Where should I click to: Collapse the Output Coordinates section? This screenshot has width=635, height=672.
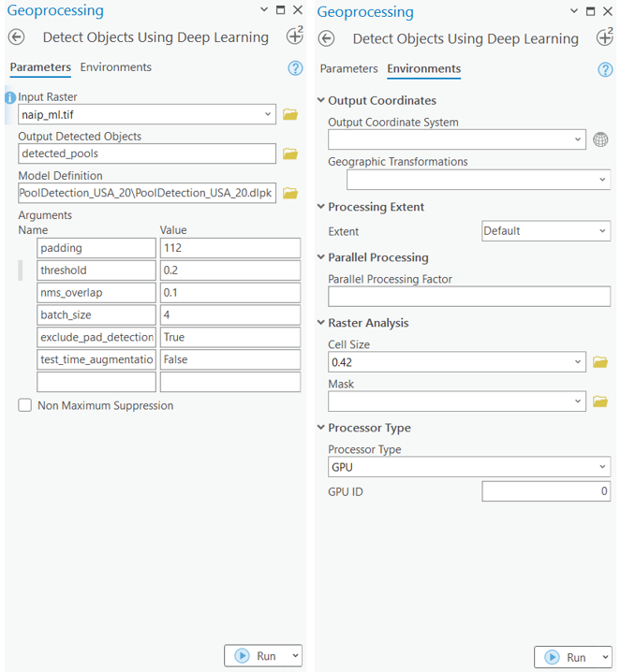pyautogui.click(x=321, y=101)
